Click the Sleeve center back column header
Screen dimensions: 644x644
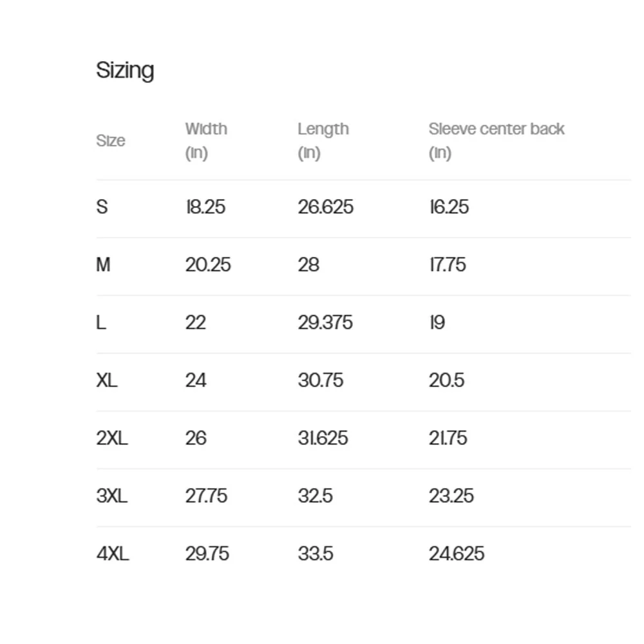click(x=497, y=141)
